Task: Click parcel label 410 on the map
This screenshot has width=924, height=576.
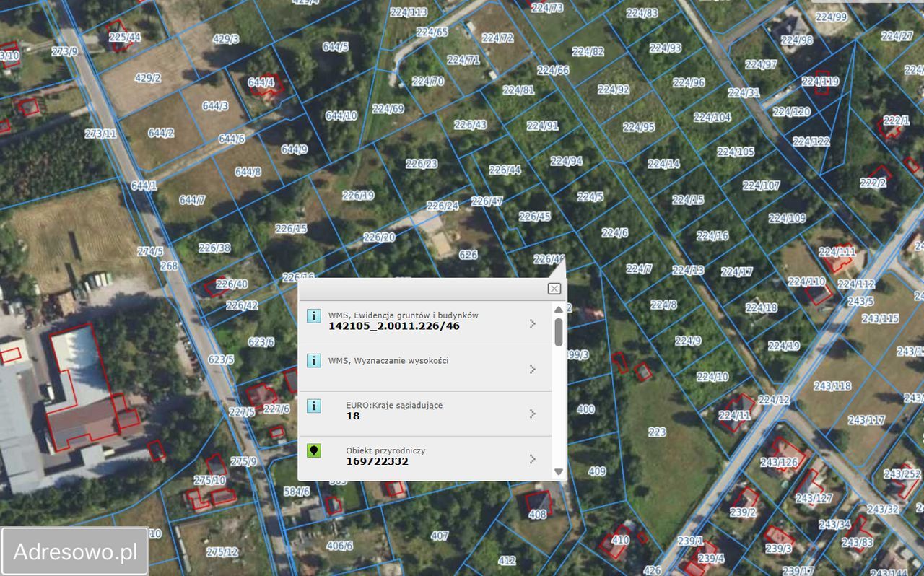Action: coord(620,539)
